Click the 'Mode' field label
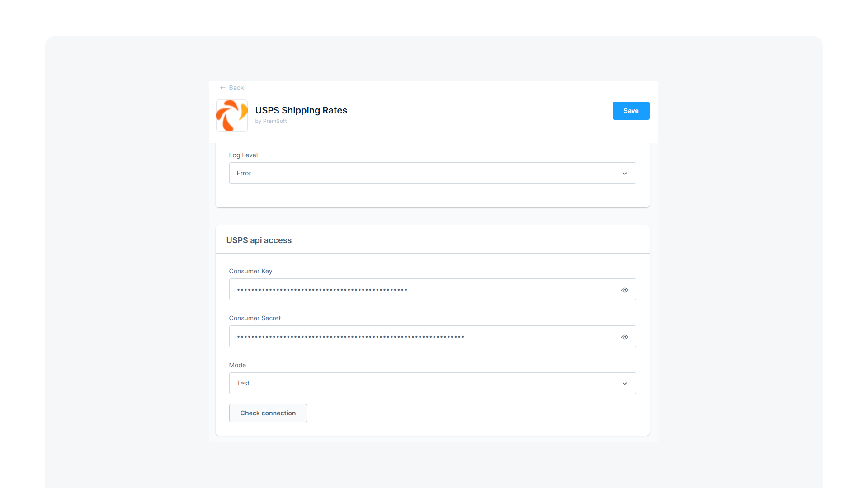The width and height of the screenshot is (868, 488). (237, 365)
